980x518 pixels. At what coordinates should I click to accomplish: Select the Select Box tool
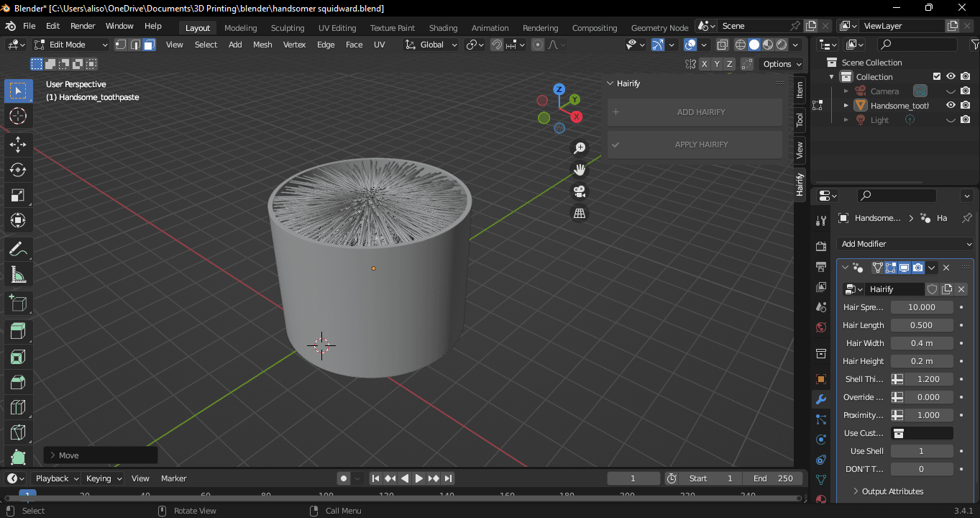click(18, 91)
